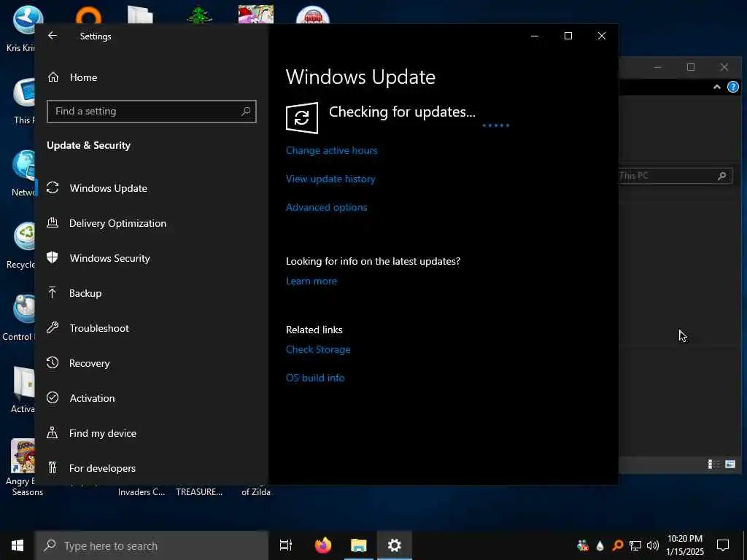Click the taskbar clock showing 10:20 PM

pos(685,545)
